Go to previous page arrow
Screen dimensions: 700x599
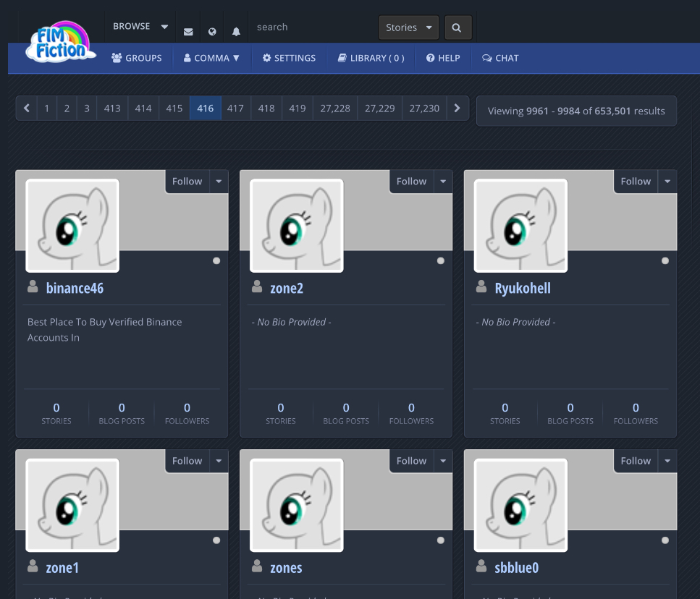coord(27,108)
